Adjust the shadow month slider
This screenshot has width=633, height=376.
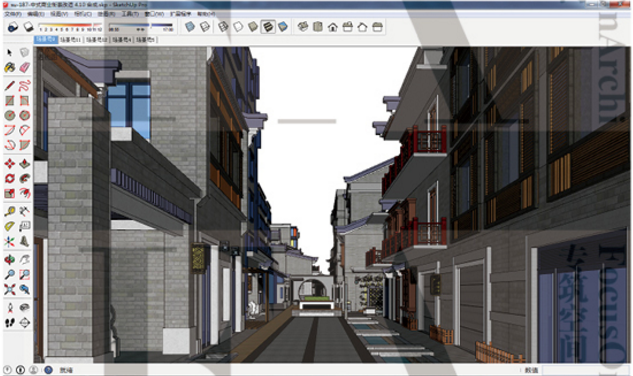[70, 27]
